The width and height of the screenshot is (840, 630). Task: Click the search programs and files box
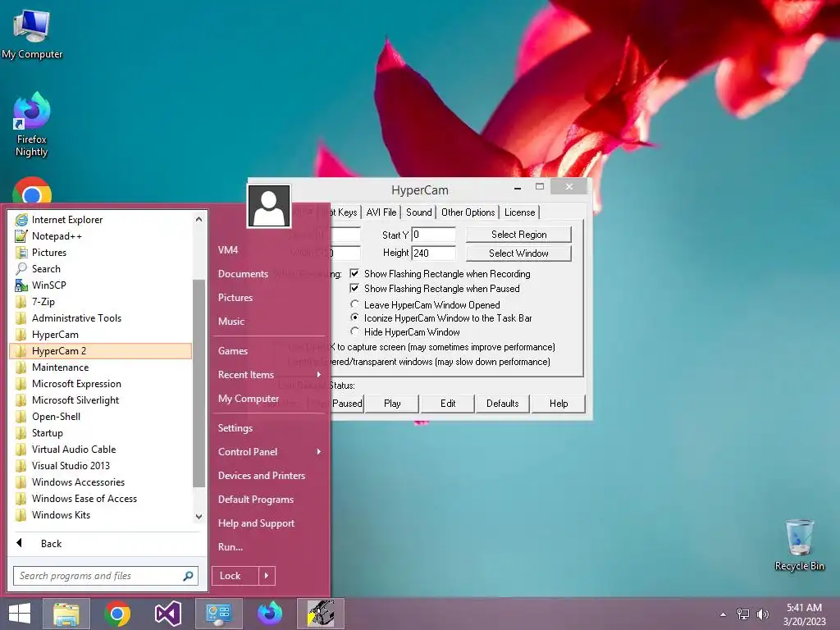106,576
